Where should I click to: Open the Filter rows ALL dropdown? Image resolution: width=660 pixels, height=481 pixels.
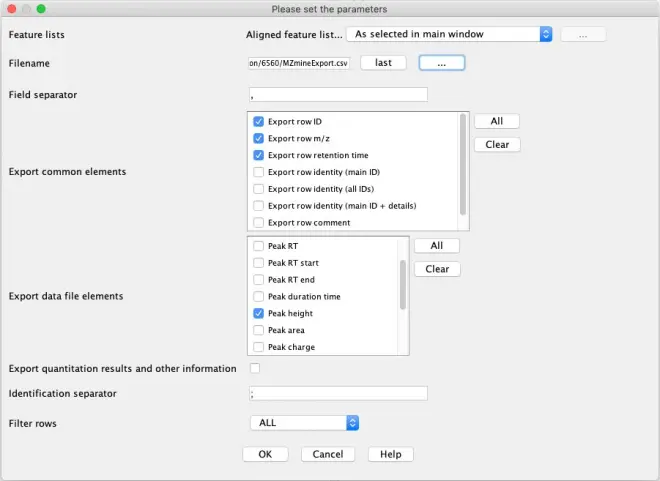(x=304, y=423)
